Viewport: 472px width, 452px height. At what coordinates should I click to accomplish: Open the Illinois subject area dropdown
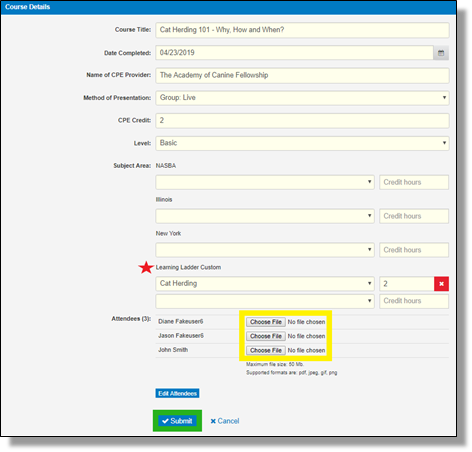265,216
